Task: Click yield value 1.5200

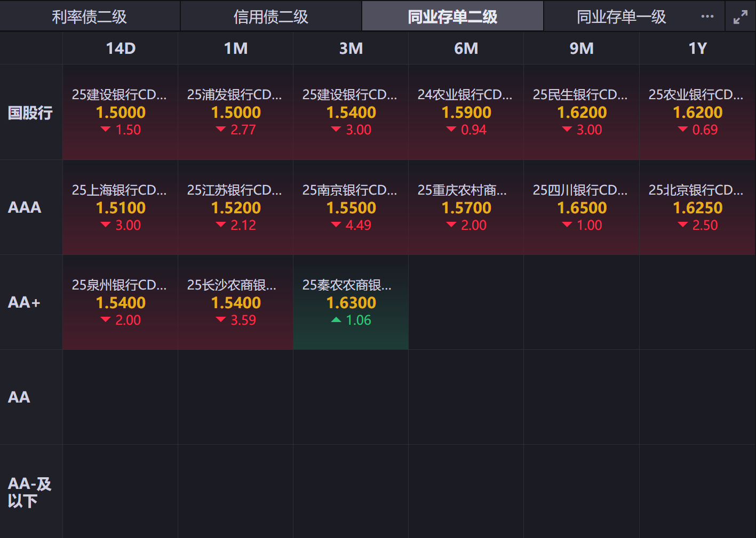Action: pyautogui.click(x=236, y=208)
